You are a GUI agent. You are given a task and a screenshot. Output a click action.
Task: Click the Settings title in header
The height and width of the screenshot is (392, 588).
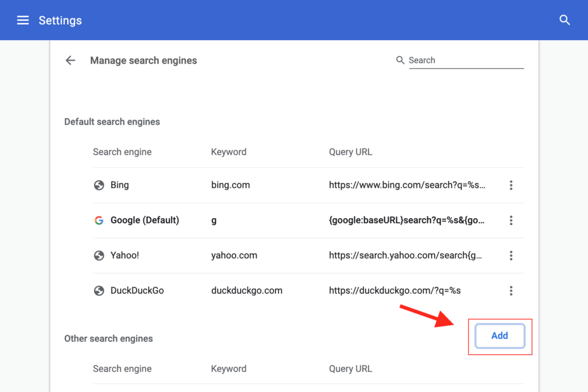point(60,21)
